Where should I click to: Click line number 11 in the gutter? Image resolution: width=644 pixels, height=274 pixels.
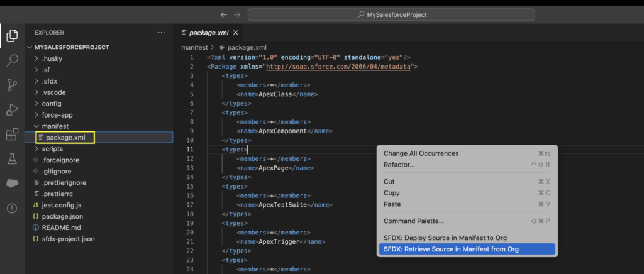[190, 150]
